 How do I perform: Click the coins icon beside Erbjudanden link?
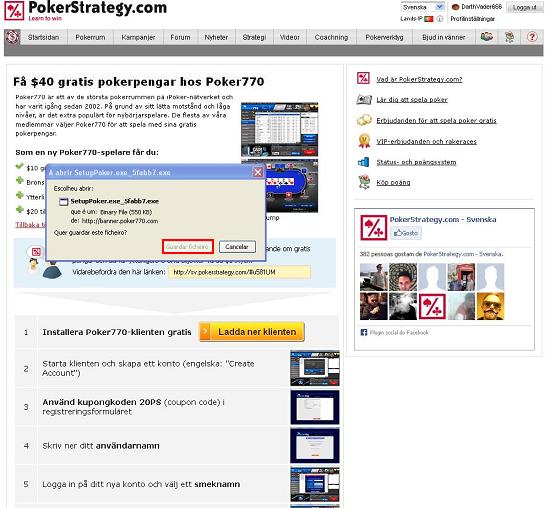coord(364,120)
